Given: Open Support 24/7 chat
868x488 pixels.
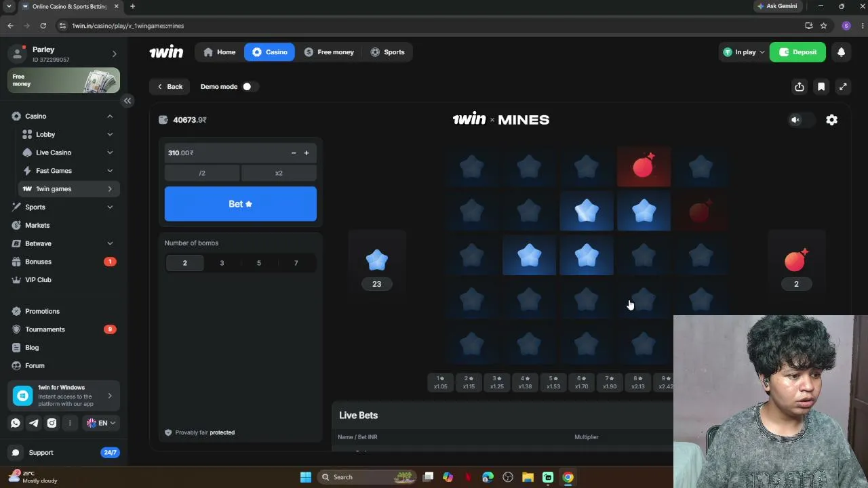Looking at the screenshot, I should click(x=64, y=453).
